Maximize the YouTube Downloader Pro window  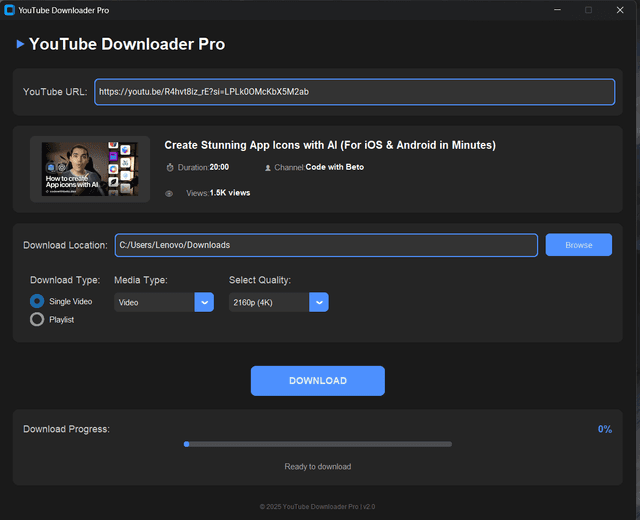click(x=589, y=10)
